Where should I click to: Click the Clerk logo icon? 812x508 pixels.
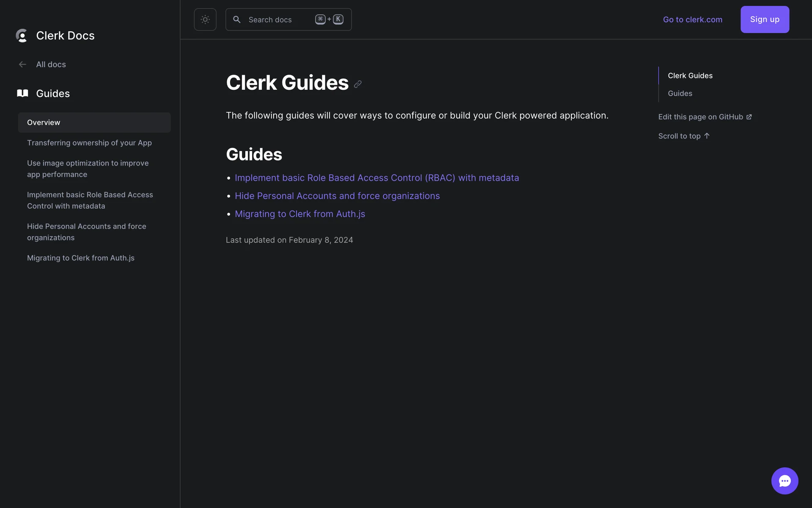[x=22, y=36]
